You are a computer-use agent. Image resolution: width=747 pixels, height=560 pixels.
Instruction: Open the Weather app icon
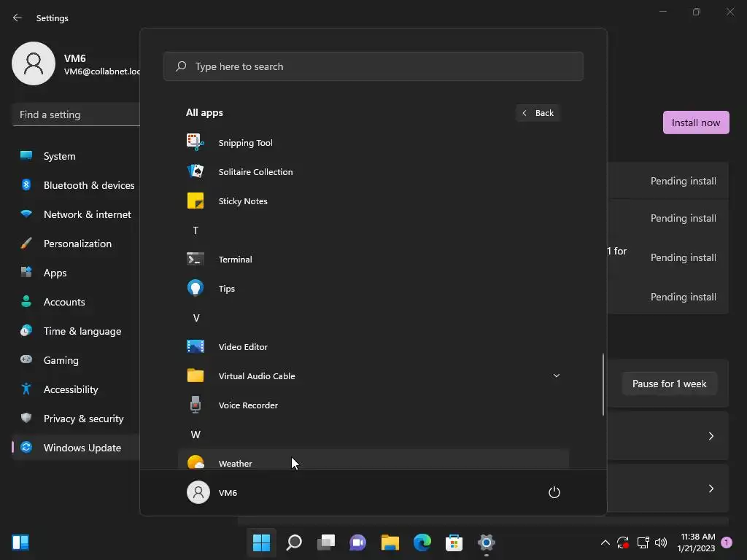pyautogui.click(x=196, y=462)
